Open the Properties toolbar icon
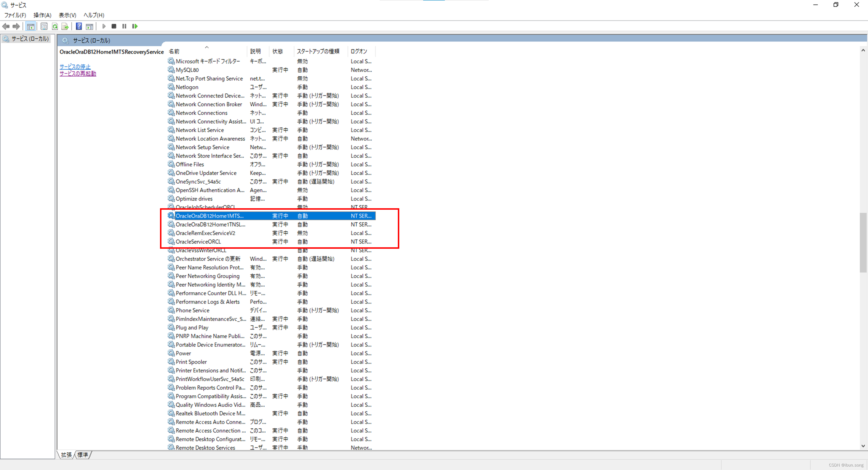 click(44, 26)
